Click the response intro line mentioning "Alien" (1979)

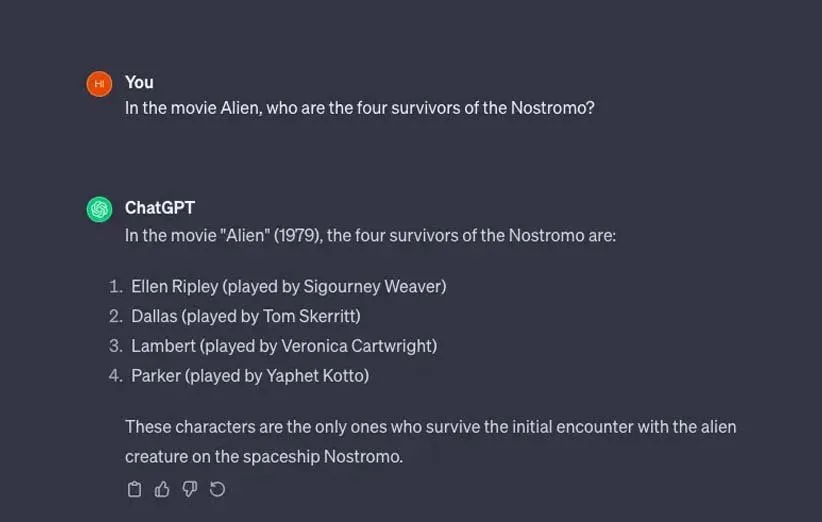pyautogui.click(x=370, y=236)
